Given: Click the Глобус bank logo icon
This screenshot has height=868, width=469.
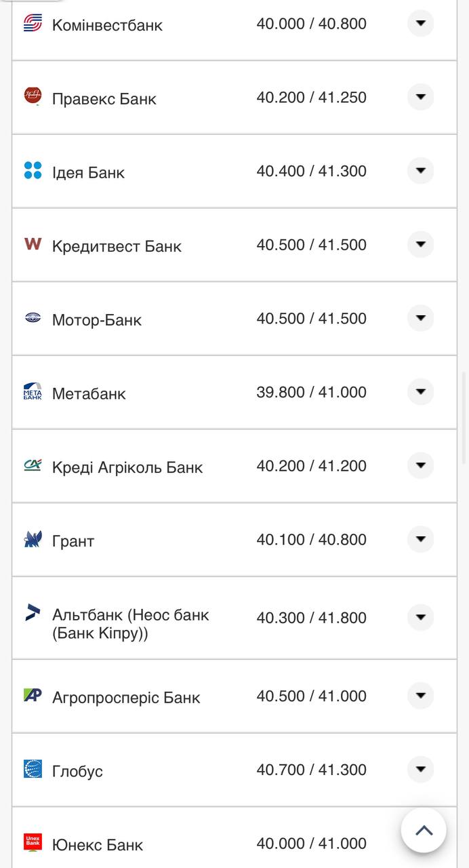Looking at the screenshot, I should point(33,769).
